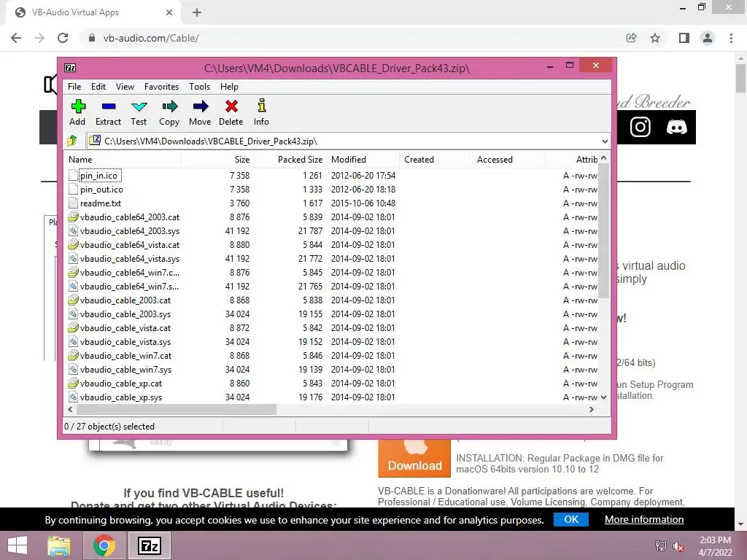Screen dimensions: 747x560
Task: Click the lock icon beside the URL
Action: 92,38
